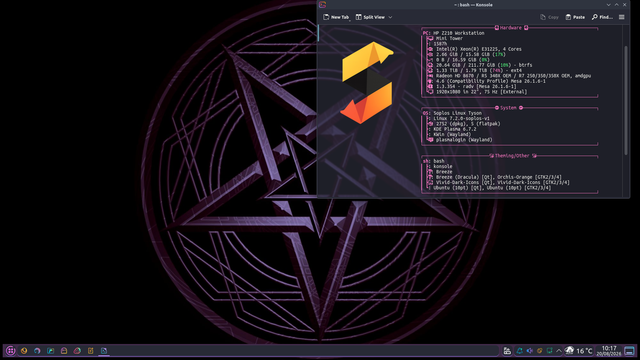Click the green display tray icon
The image size is (640, 360).
(x=549, y=351)
